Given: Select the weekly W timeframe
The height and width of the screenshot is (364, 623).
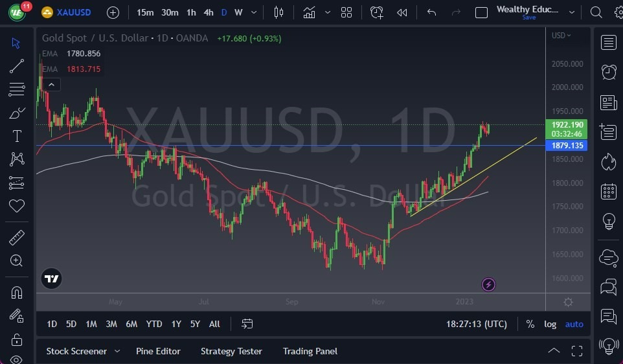Looking at the screenshot, I should tap(238, 13).
